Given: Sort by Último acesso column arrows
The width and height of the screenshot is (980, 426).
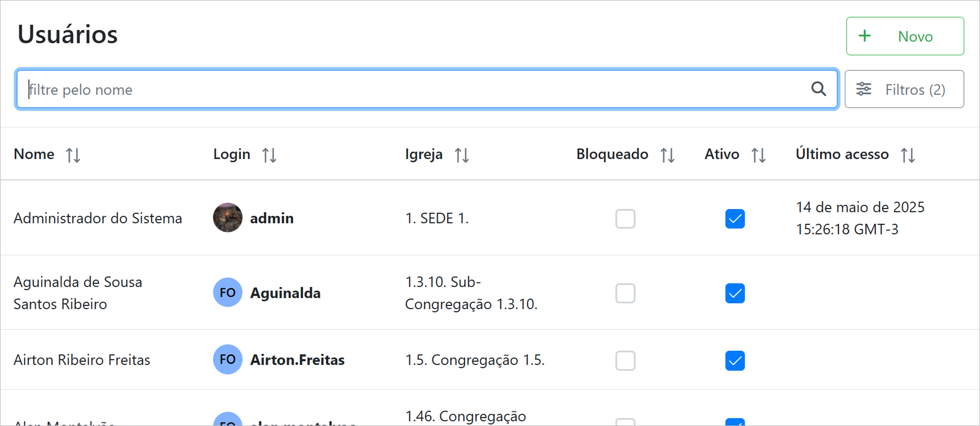Looking at the screenshot, I should click(907, 155).
